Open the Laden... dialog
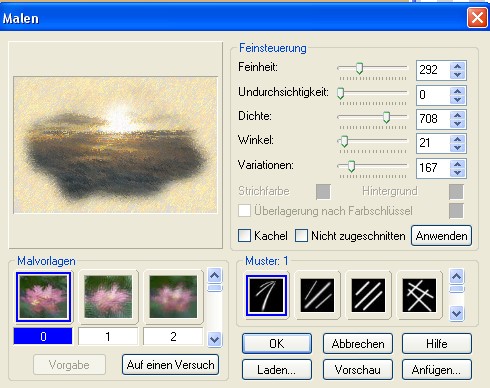This screenshot has height=388, width=490. point(277,370)
